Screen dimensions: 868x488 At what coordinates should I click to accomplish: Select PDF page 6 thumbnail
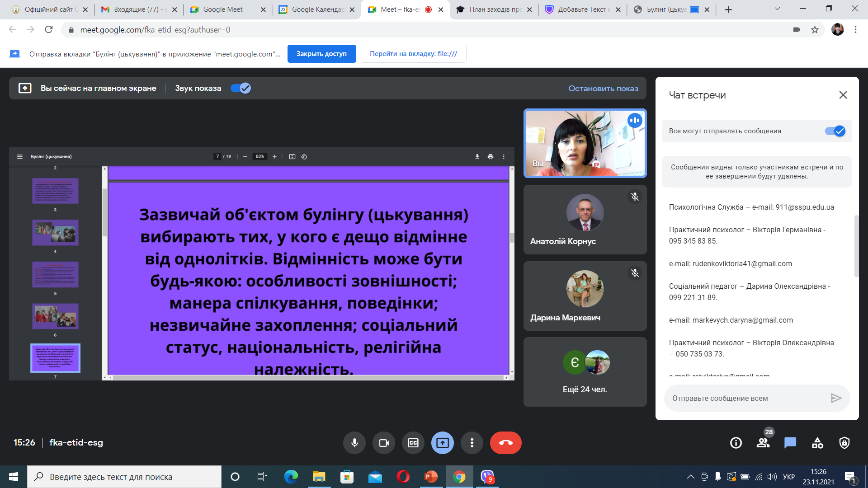click(55, 316)
